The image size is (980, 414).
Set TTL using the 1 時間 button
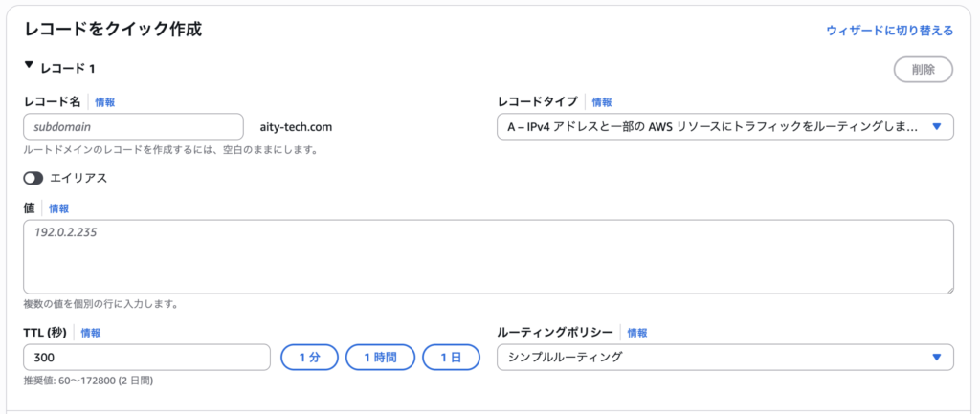click(380, 358)
